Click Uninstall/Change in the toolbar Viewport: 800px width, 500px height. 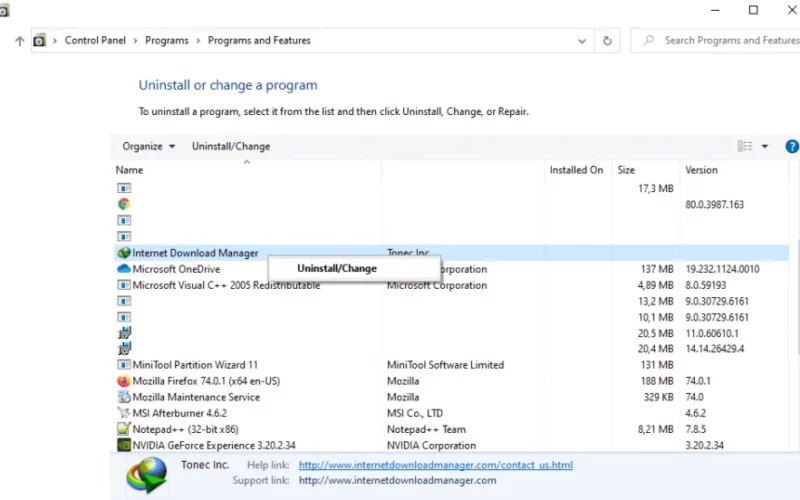(x=231, y=146)
